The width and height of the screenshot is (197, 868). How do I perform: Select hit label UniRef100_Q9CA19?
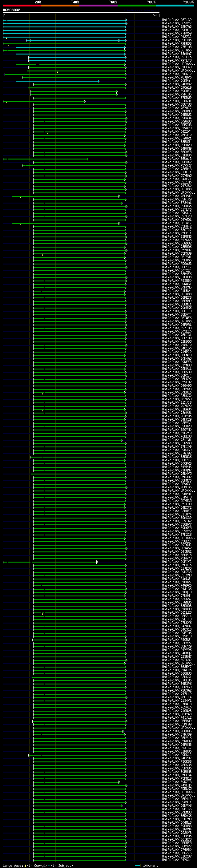pos(176,88)
